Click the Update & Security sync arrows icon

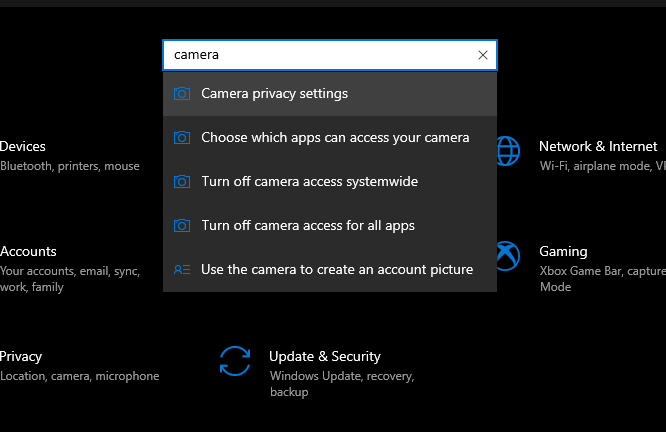coord(235,361)
